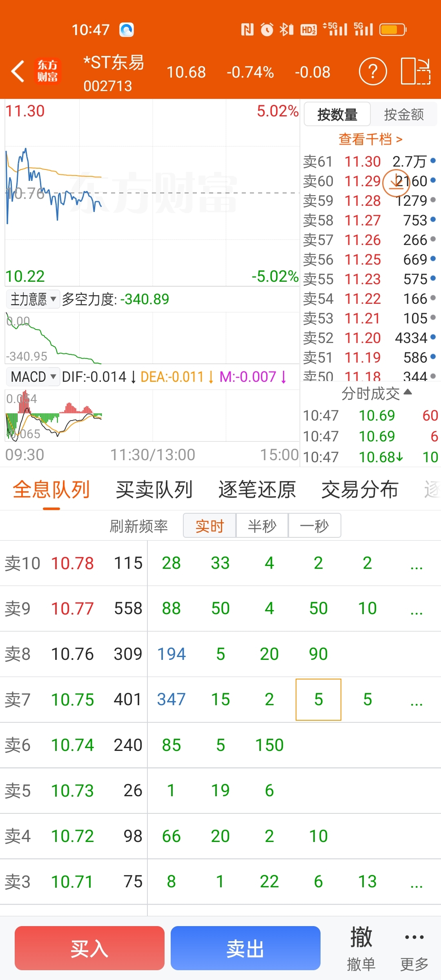The image size is (441, 980).
Task: Tap the MACD histogram chart
Action: click(x=152, y=416)
